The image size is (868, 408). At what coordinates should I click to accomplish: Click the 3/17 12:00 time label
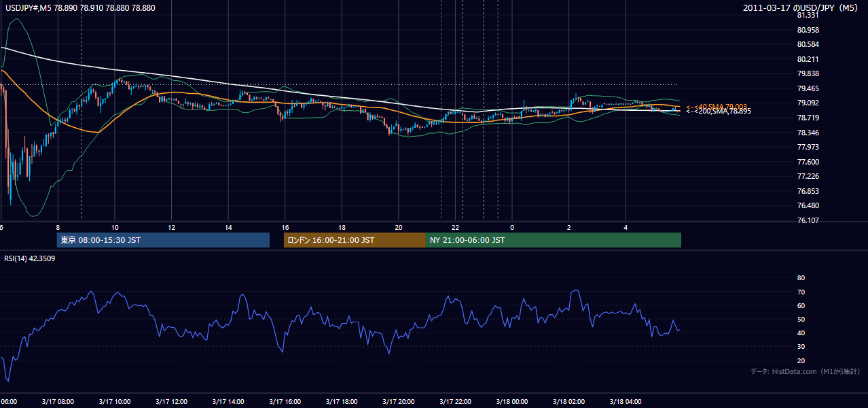[171, 402]
